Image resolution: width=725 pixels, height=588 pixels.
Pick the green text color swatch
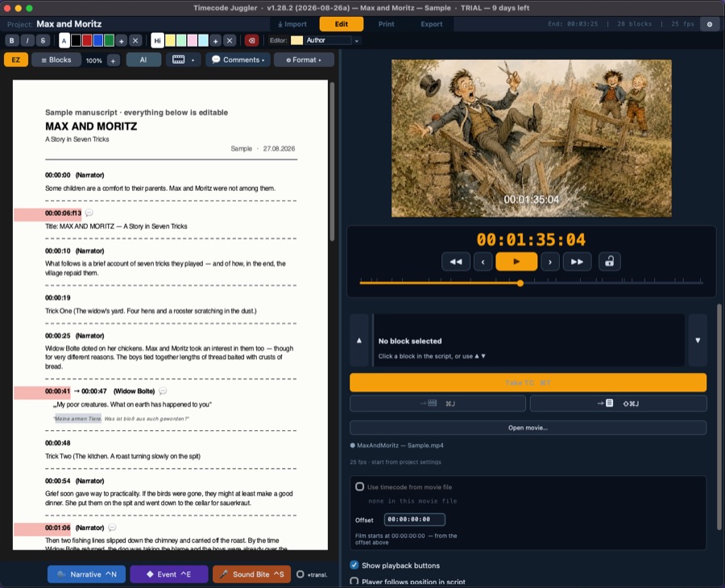(109, 41)
